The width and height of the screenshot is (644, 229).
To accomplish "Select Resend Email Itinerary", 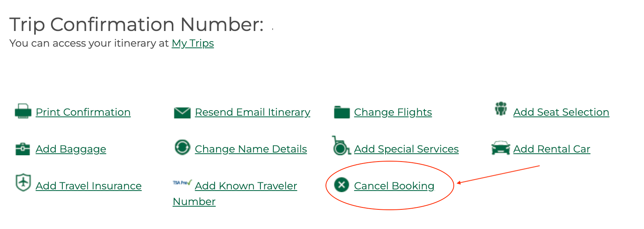I will click(252, 112).
